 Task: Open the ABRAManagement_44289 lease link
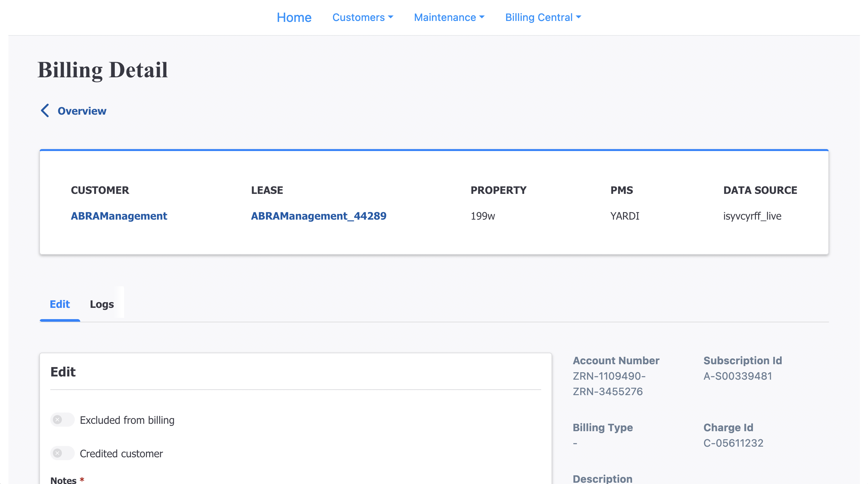pyautogui.click(x=319, y=216)
